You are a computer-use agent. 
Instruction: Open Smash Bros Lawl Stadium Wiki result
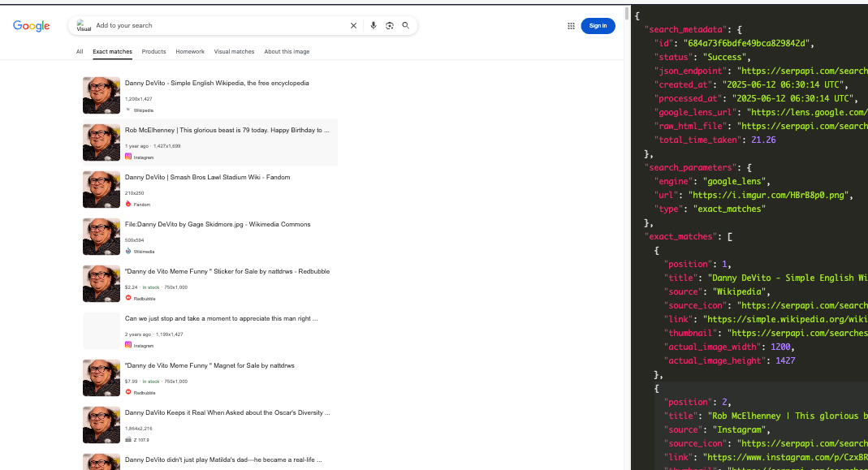(x=208, y=177)
